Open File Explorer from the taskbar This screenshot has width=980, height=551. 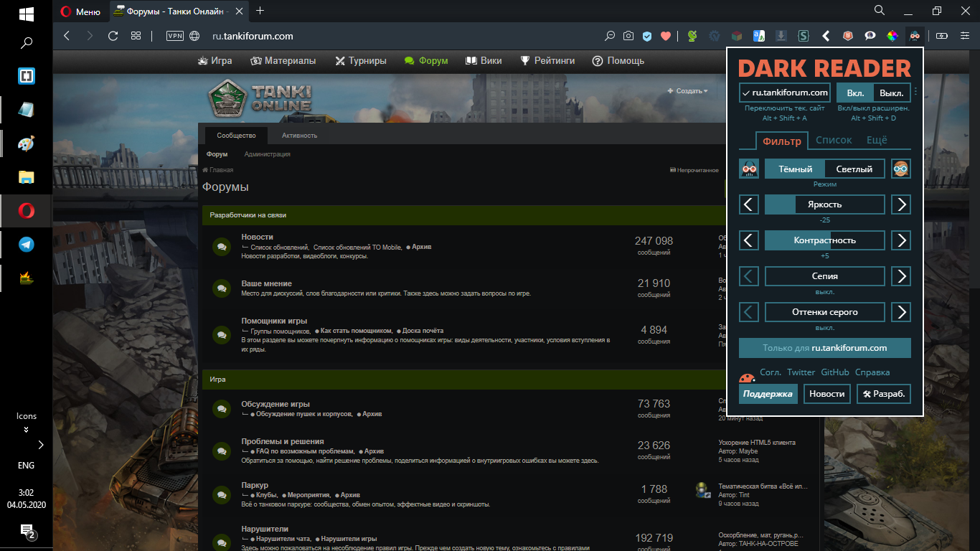click(26, 177)
